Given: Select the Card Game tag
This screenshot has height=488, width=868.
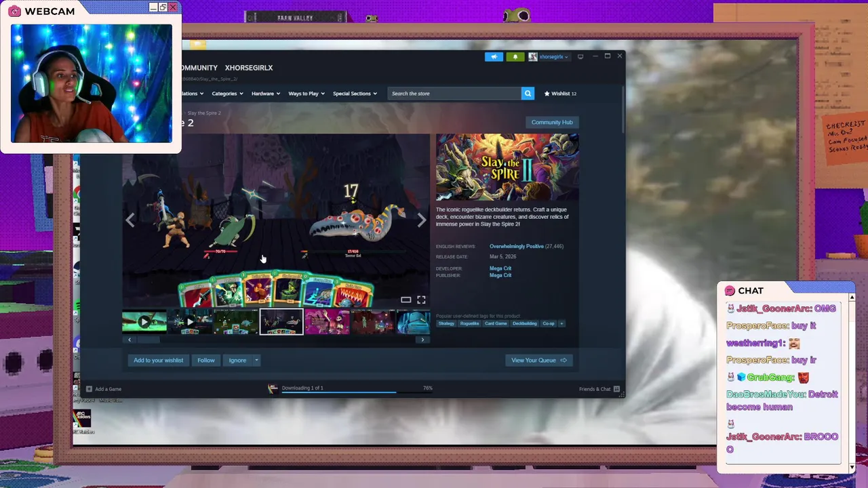Looking at the screenshot, I should (x=496, y=323).
